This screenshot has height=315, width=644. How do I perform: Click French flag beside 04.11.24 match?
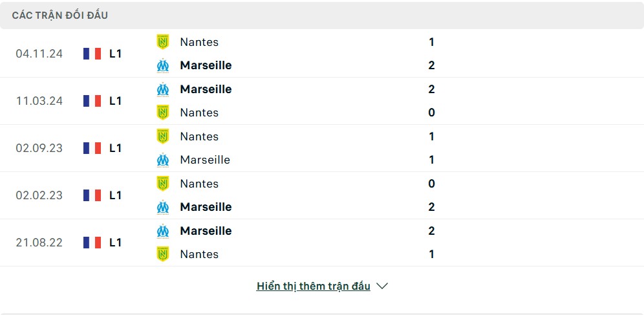pyautogui.click(x=92, y=54)
